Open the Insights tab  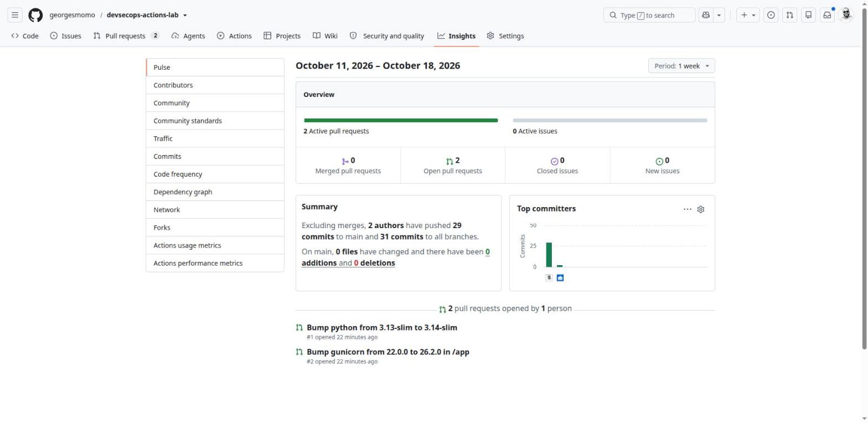[x=456, y=36]
